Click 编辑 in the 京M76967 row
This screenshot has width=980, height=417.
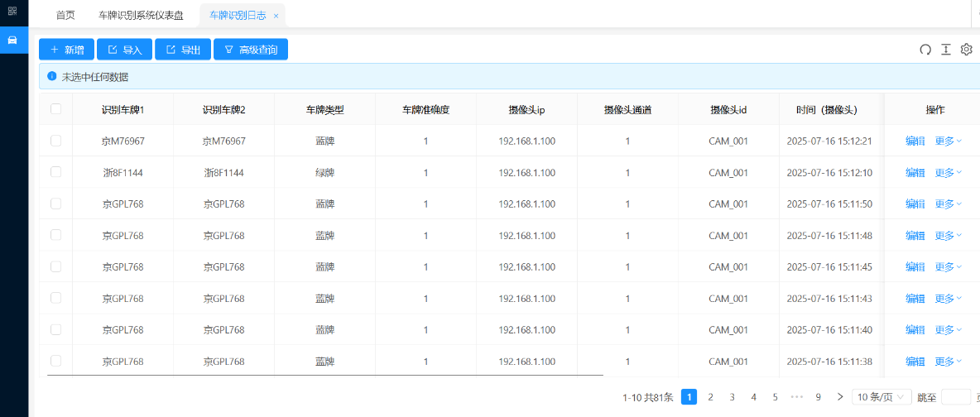915,141
